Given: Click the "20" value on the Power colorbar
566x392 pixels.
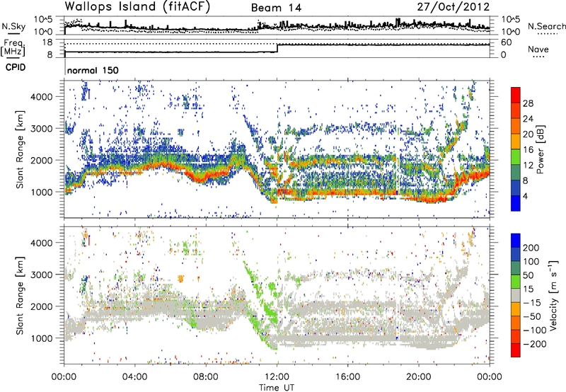Looking at the screenshot, I should click(528, 134).
